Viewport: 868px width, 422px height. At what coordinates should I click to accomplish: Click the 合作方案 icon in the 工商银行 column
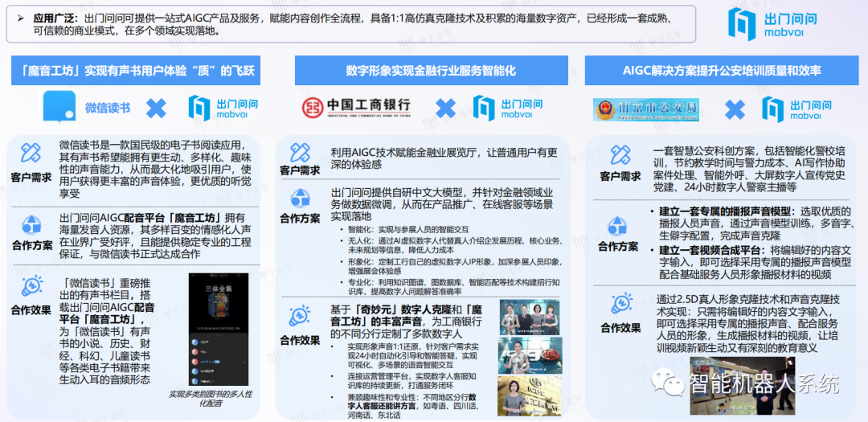tap(300, 198)
